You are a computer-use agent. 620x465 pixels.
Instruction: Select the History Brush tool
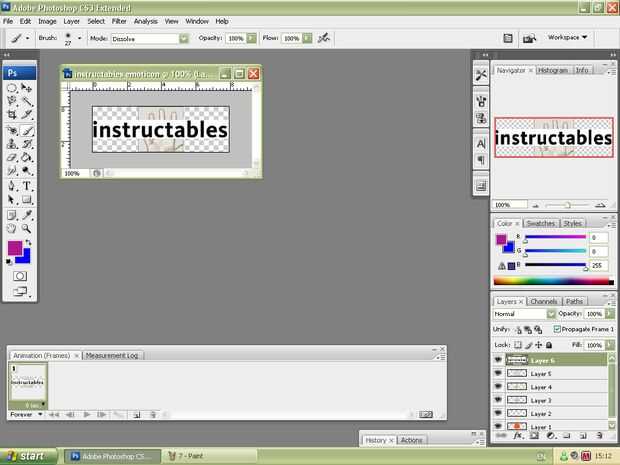click(x=26, y=144)
